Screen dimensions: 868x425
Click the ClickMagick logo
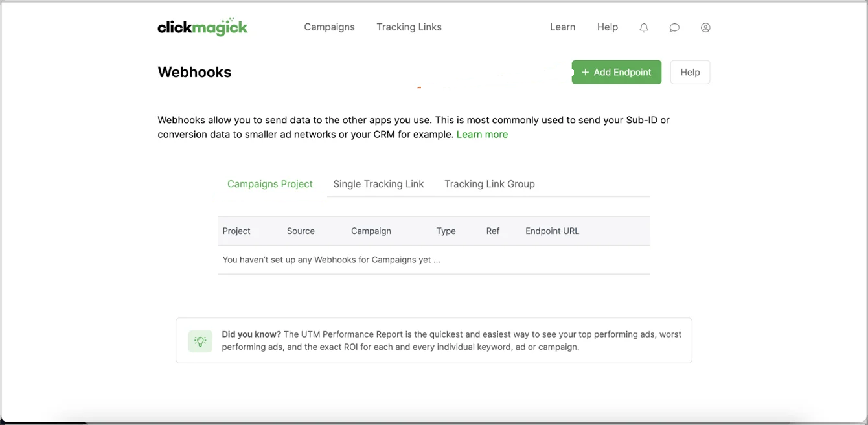pyautogui.click(x=202, y=27)
